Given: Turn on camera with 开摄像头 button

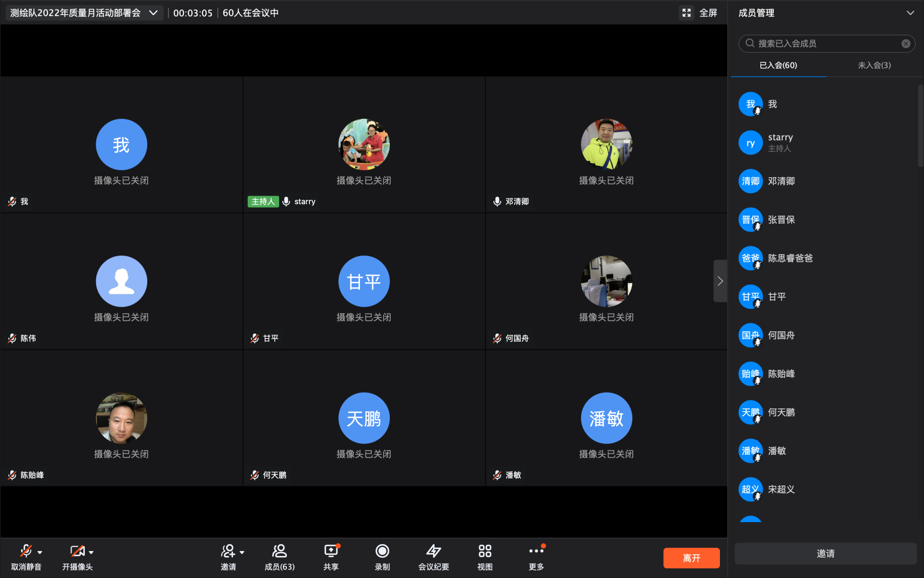Looking at the screenshot, I should 77,552.
